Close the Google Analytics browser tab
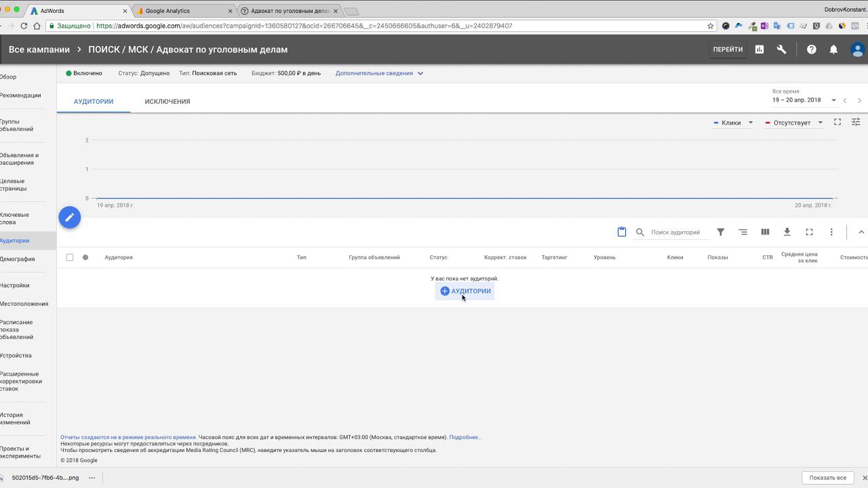The width and height of the screenshot is (868, 488). pos(231,11)
